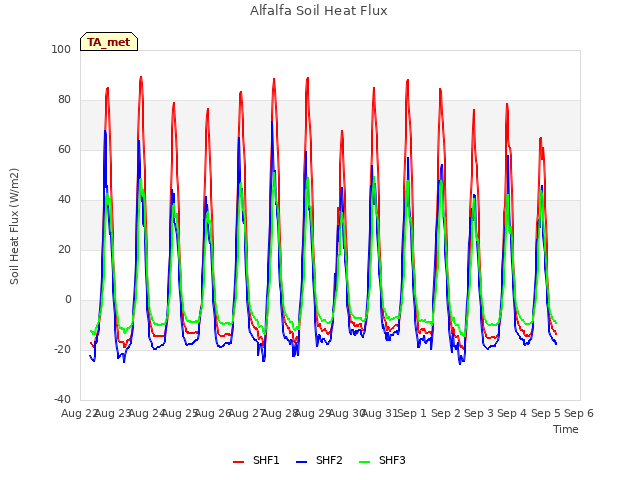Click the Sep 1 x-axis date label
This screenshot has height=480, width=640.
(412, 413)
